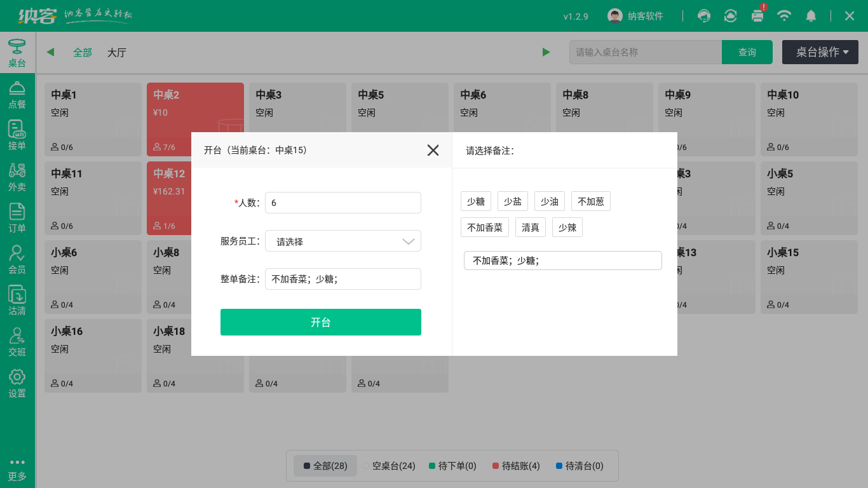Click the customer service headset icon
The height and width of the screenshot is (488, 868).
[703, 16]
